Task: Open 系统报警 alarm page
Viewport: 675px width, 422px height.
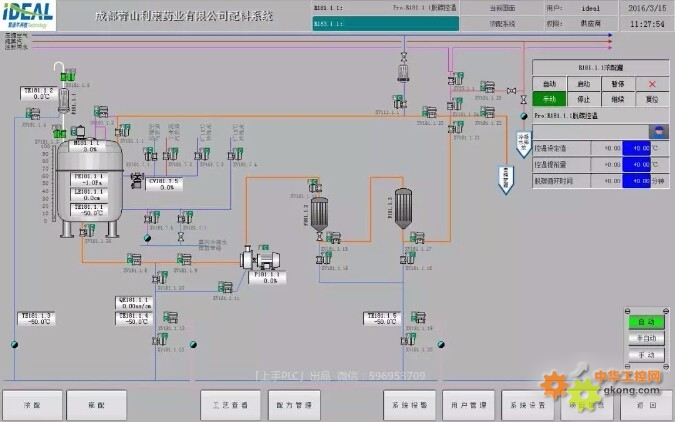Action: (409, 405)
